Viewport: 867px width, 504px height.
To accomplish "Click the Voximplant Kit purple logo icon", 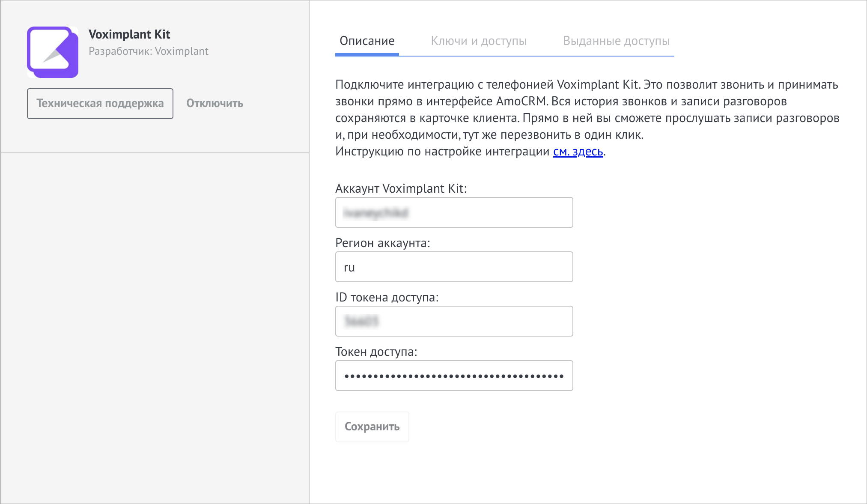I will point(53,52).
